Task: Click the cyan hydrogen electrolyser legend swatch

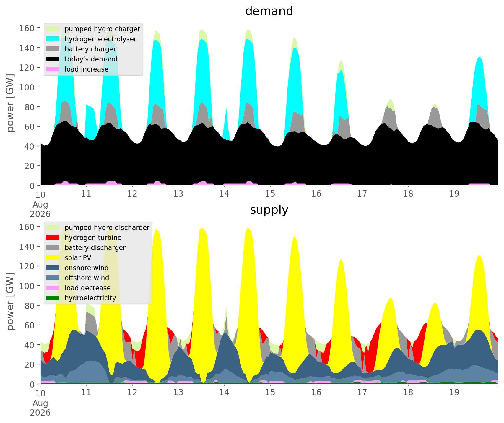Action: point(53,39)
